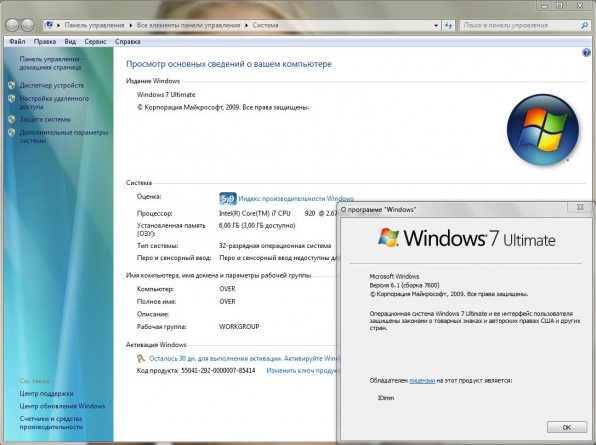This screenshot has height=445, width=596.
Task: Click the Back navigation arrow button
Action: pyautogui.click(x=12, y=25)
